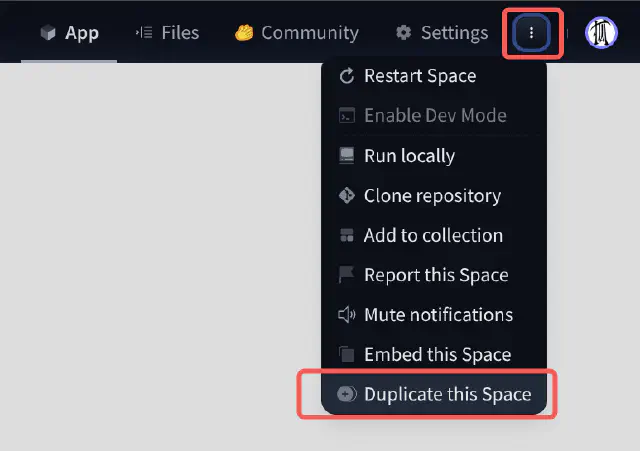Click the terminal icon for Dev Mode
The height and width of the screenshot is (451, 640).
click(x=347, y=116)
